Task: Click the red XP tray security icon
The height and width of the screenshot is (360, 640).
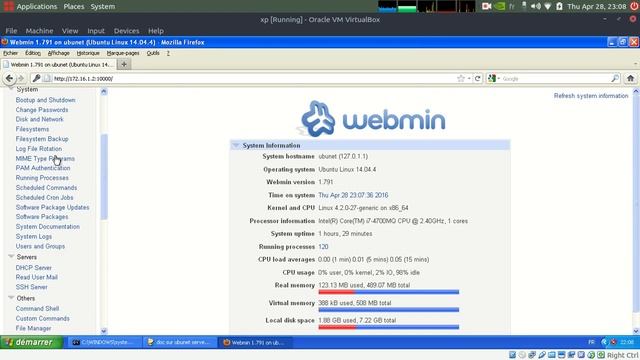Action: [x=614, y=342]
